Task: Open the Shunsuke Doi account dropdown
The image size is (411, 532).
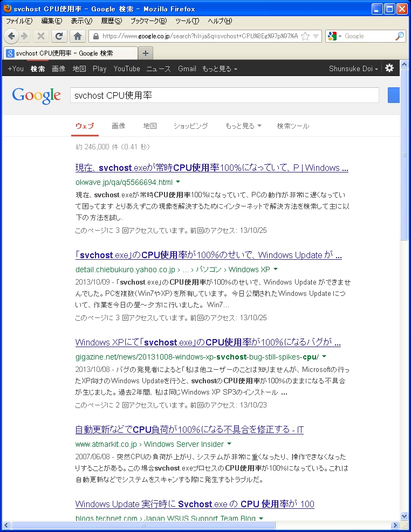Action: (x=353, y=69)
